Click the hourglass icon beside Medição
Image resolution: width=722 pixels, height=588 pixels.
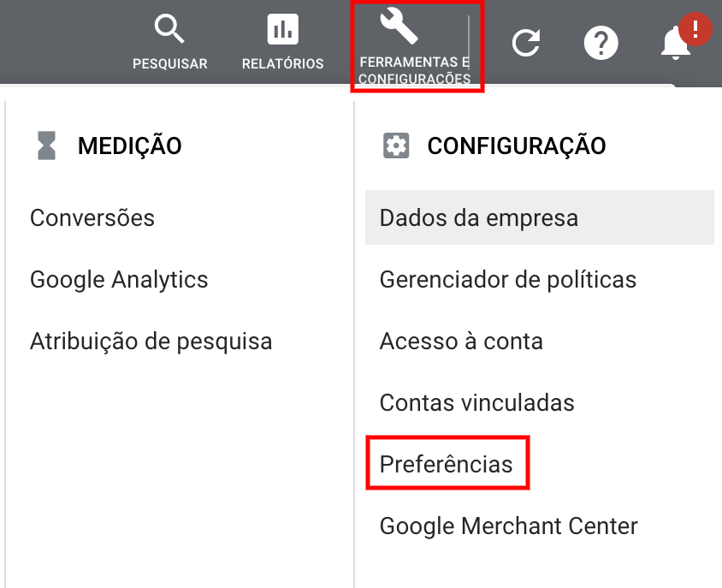click(x=46, y=146)
